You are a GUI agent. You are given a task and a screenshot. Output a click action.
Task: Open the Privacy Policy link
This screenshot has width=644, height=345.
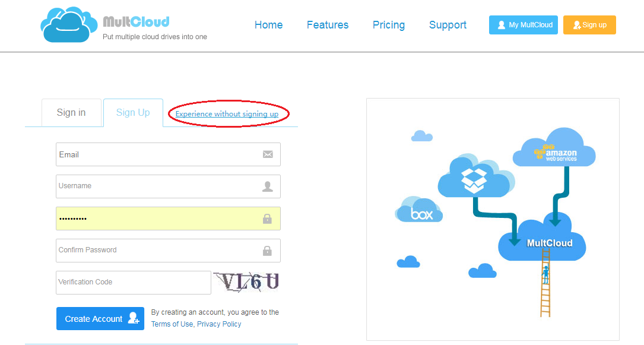(219, 324)
